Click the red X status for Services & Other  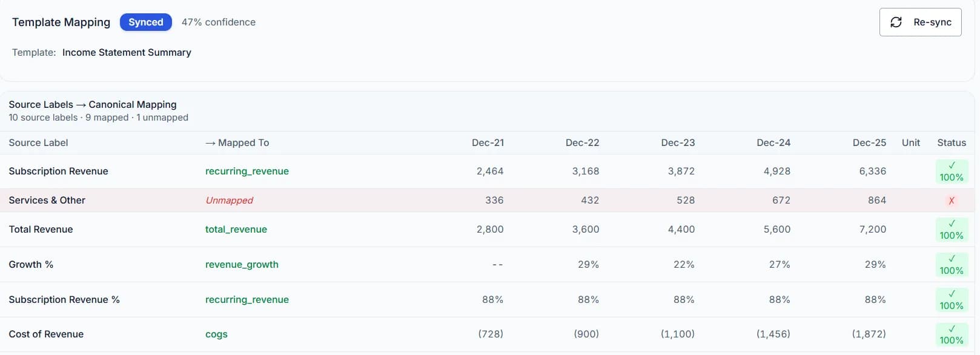click(952, 200)
